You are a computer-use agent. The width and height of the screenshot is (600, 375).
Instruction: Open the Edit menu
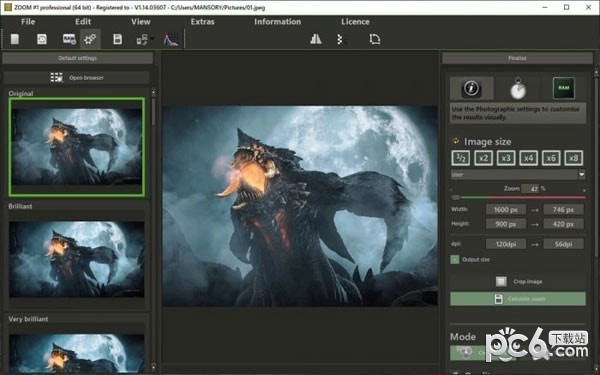click(x=83, y=22)
